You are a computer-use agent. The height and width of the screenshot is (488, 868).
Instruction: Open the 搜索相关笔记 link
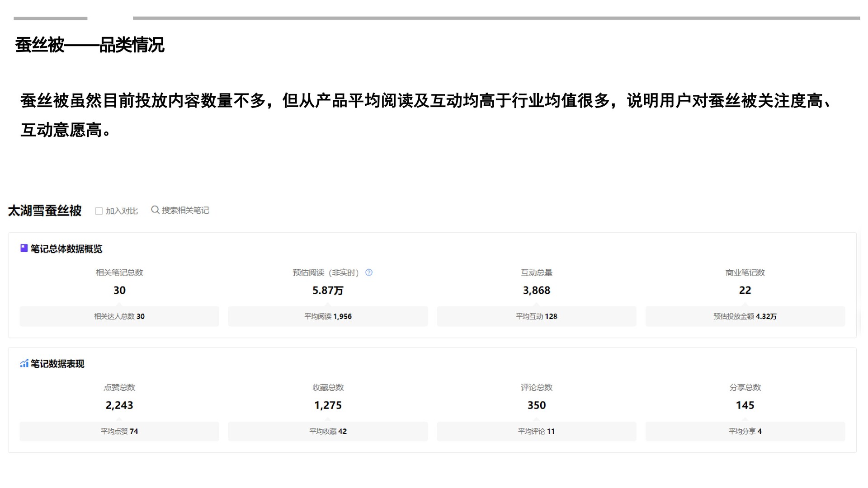[x=185, y=211]
